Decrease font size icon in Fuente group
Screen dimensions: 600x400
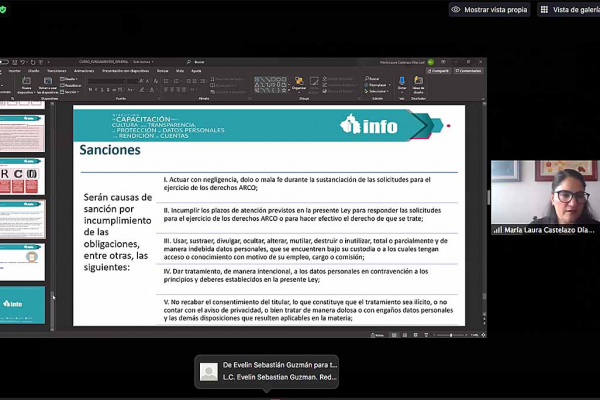tap(148, 81)
